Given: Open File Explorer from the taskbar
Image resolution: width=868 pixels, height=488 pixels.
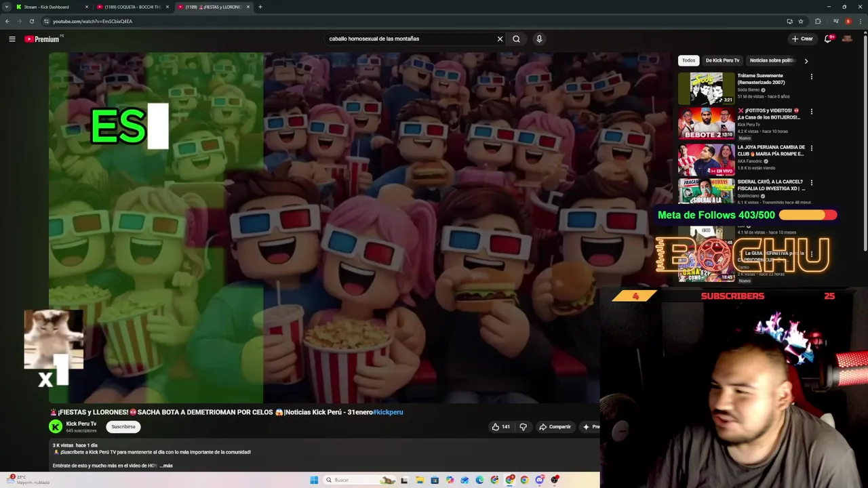Looking at the screenshot, I should (420, 480).
